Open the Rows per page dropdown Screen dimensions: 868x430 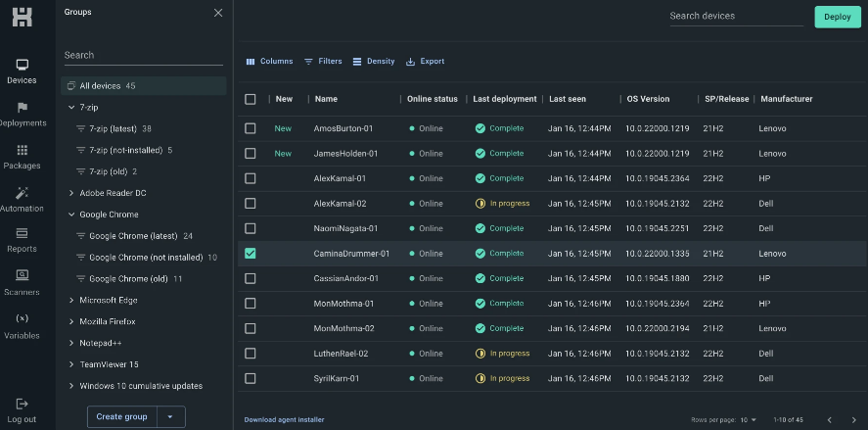coord(747,420)
